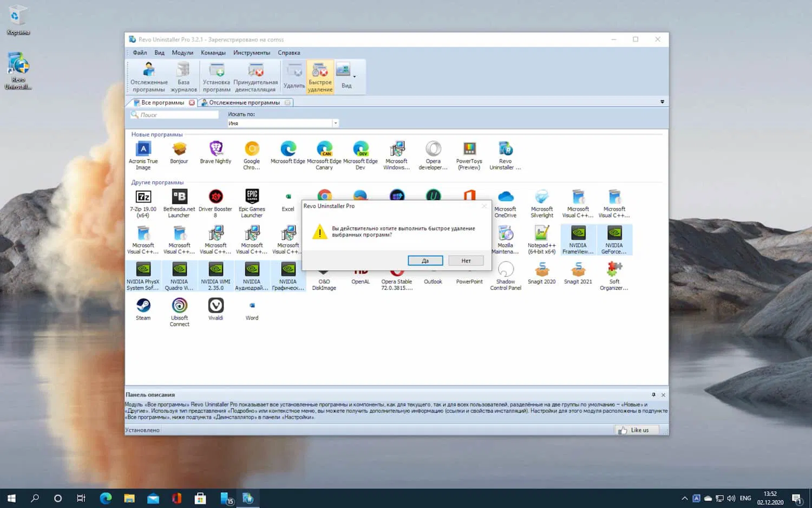Viewport: 812px width, 508px height.
Task: Select the База журналов toolbar icon
Action: pos(184,76)
